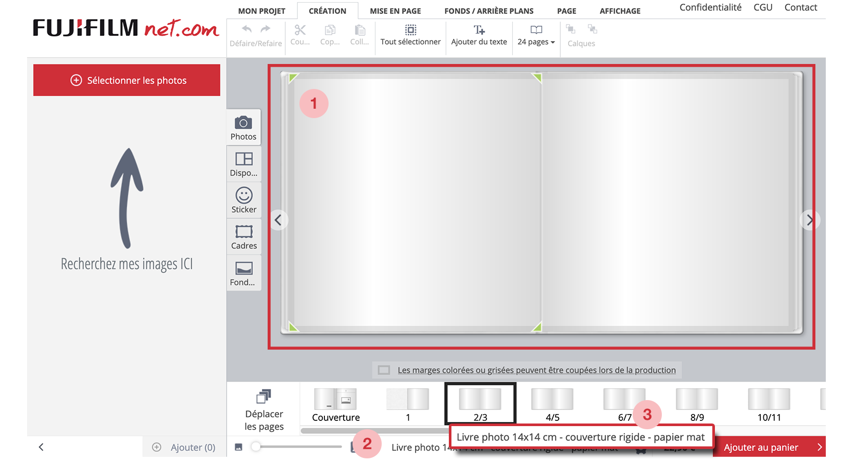Click the redo arrow icon
The height and width of the screenshot is (462, 868).
click(266, 29)
